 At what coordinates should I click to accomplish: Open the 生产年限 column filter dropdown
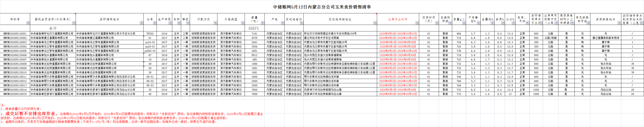pos(170,23)
